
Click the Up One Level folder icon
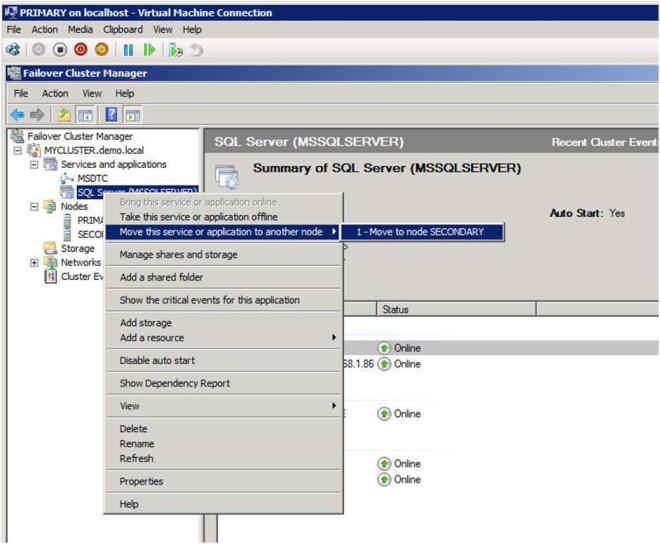point(65,115)
